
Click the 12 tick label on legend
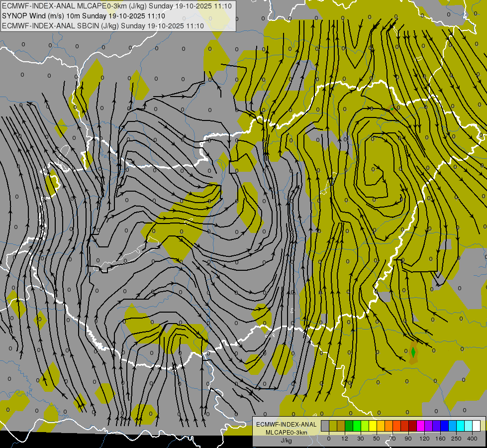(x=345, y=439)
